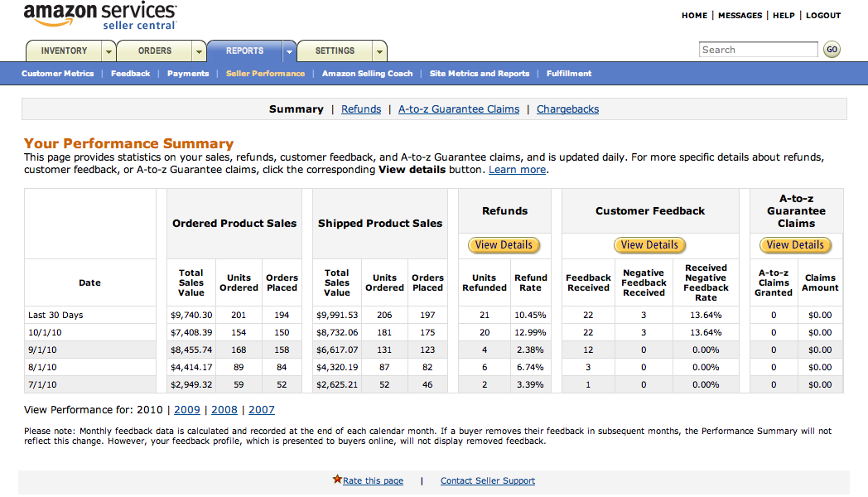The width and height of the screenshot is (868, 497).
Task: Open A-to-z Guarantee Claims link
Action: pos(459,109)
